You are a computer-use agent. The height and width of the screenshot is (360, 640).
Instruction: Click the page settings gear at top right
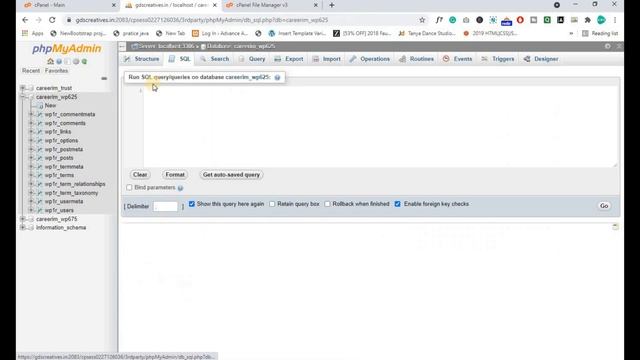point(608,46)
